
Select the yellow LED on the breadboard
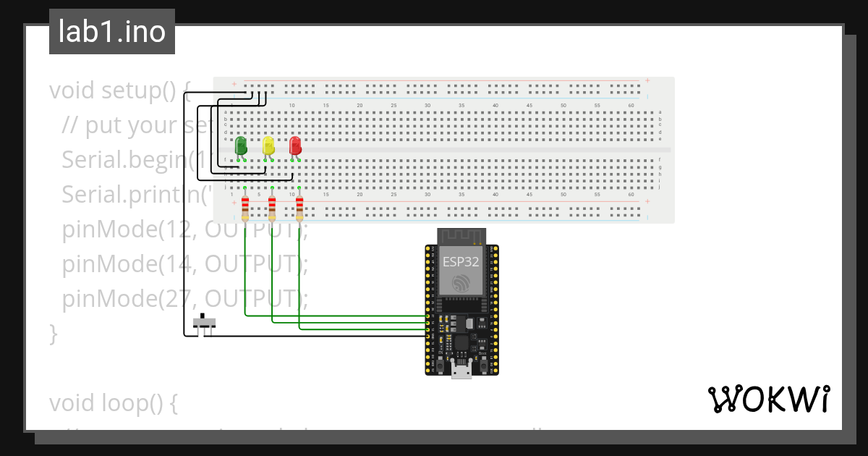pyautogui.click(x=268, y=146)
